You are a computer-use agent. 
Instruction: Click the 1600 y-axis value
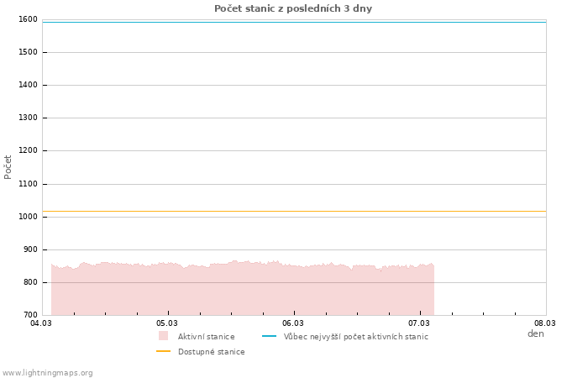[28, 19]
